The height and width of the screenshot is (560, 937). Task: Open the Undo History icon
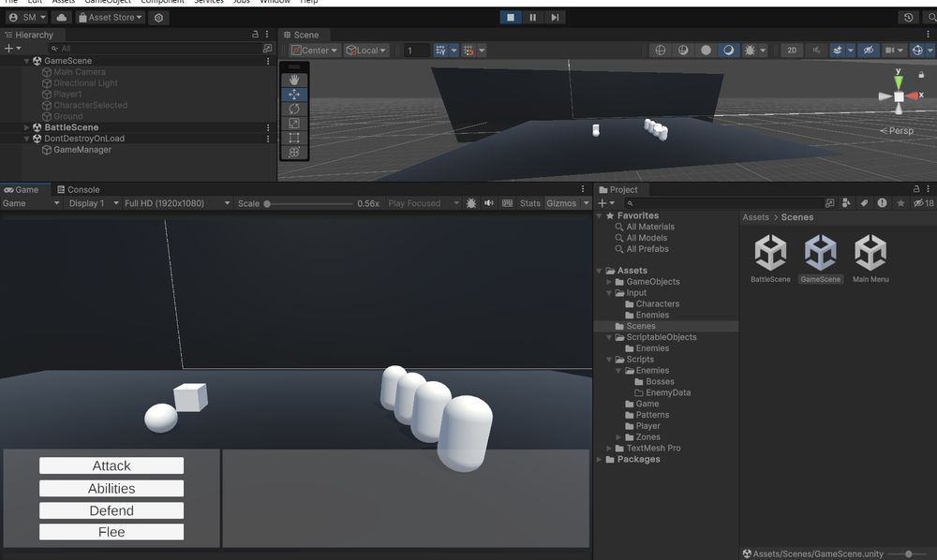click(908, 17)
